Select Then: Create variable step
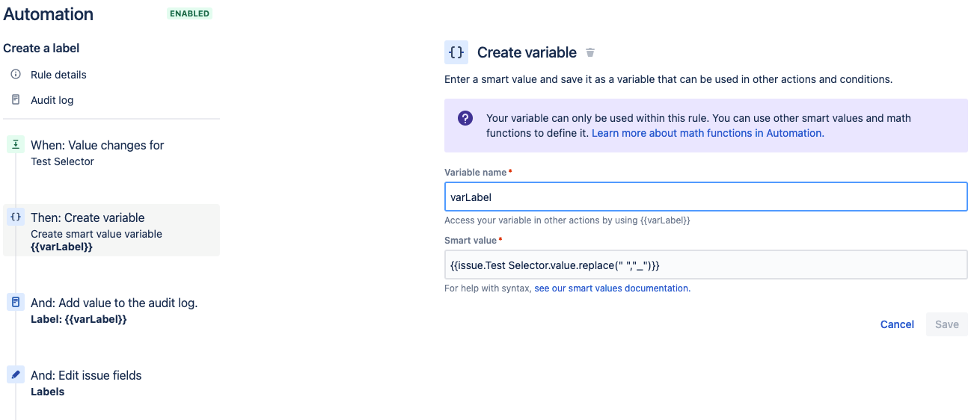Image resolution: width=980 pixels, height=420 pixels. point(111,230)
